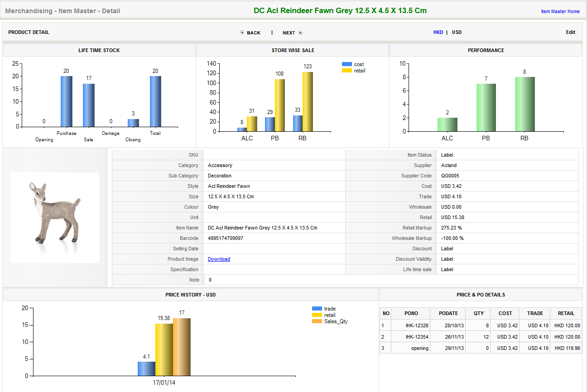Image resolution: width=587 pixels, height=392 pixels.
Task: Click the ALC cost bar showing 8
Action: (242, 129)
